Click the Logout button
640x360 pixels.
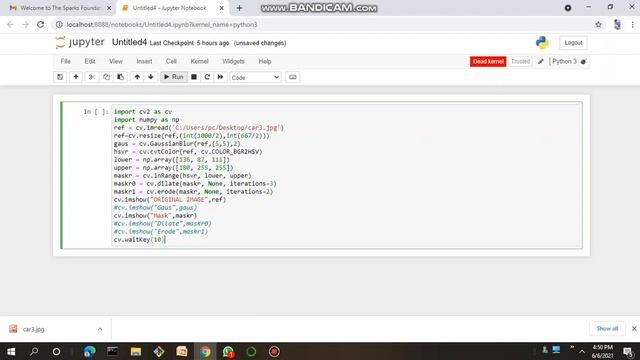[573, 43]
